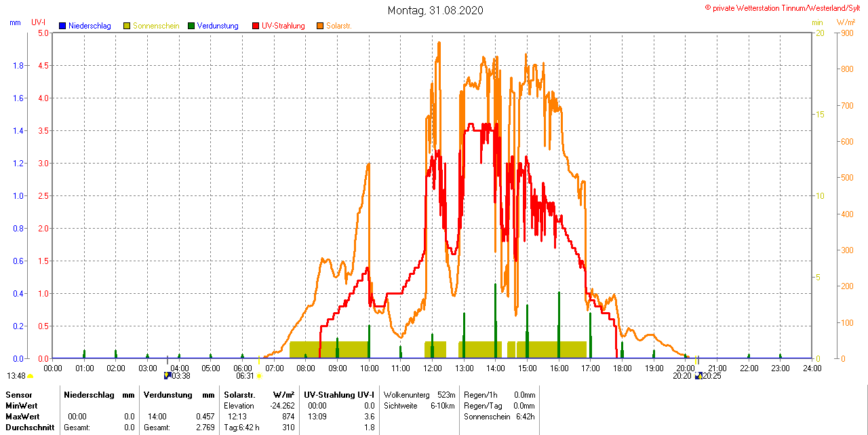Click the 24:00 hour label on time axis
868x435 pixels.
812,368
